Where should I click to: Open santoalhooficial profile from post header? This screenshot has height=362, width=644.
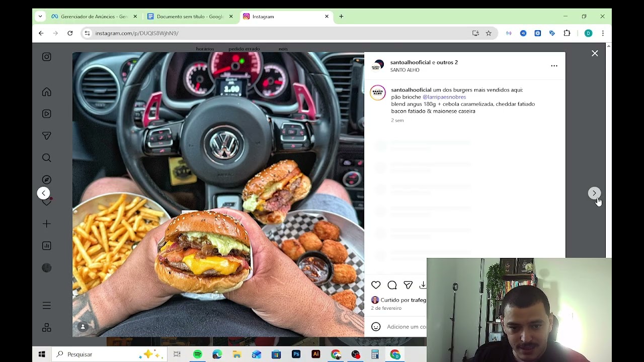[411, 62]
